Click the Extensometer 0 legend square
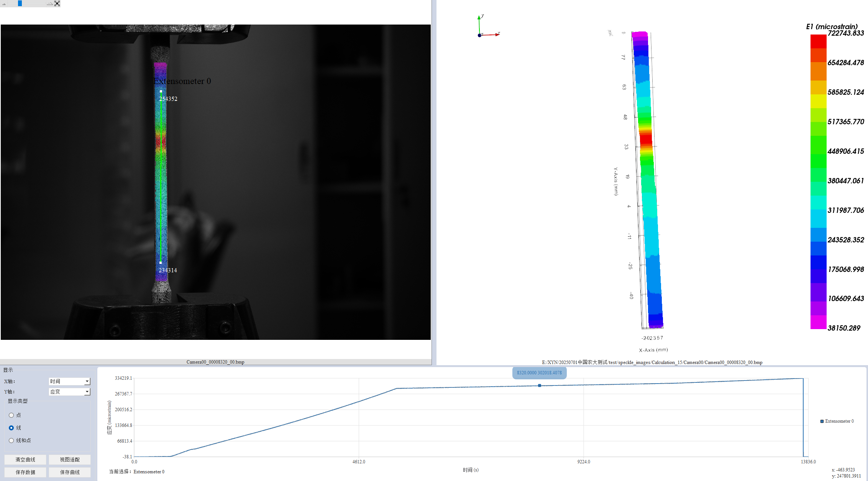Viewport: 868px width, 481px height. tap(822, 421)
